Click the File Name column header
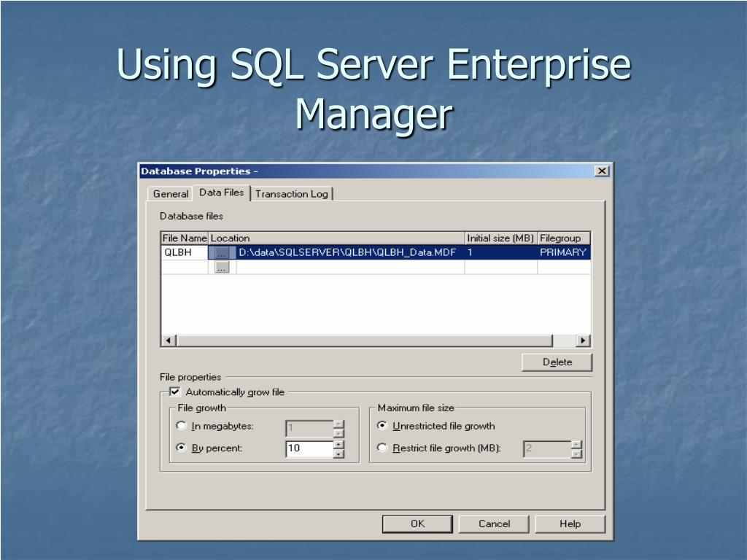This screenshot has width=747, height=560. (185, 238)
